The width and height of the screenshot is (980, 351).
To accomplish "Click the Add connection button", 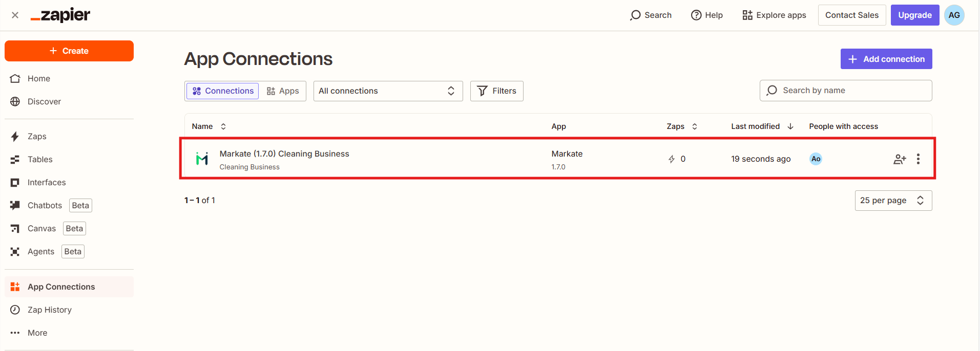I will [x=886, y=59].
